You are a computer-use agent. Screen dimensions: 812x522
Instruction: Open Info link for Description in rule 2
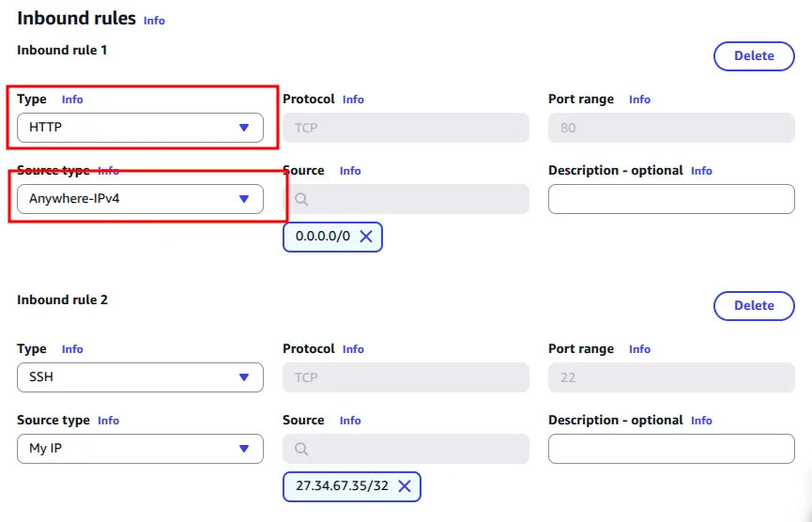[x=701, y=421]
